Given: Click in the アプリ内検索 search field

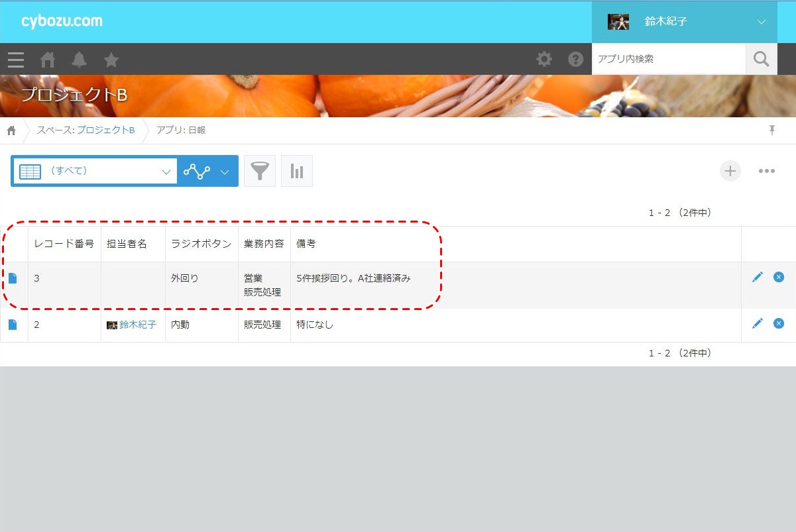Looking at the screenshot, I should [669, 59].
